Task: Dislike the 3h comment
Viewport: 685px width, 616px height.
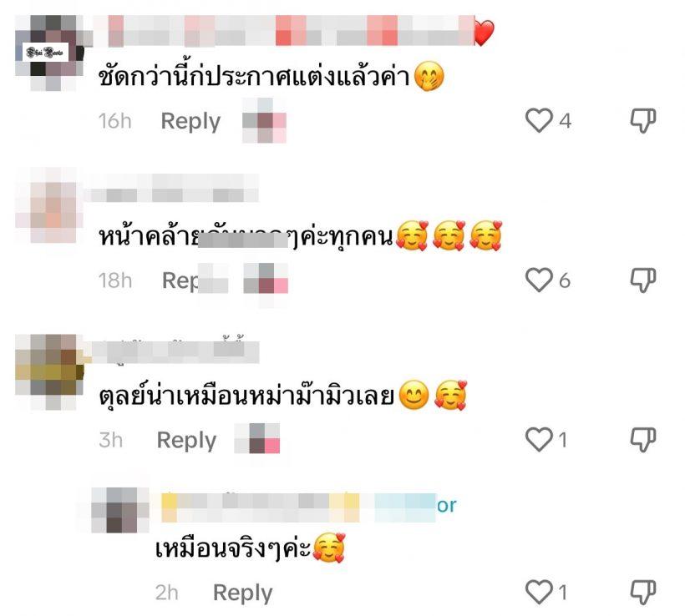Action: pos(643,439)
